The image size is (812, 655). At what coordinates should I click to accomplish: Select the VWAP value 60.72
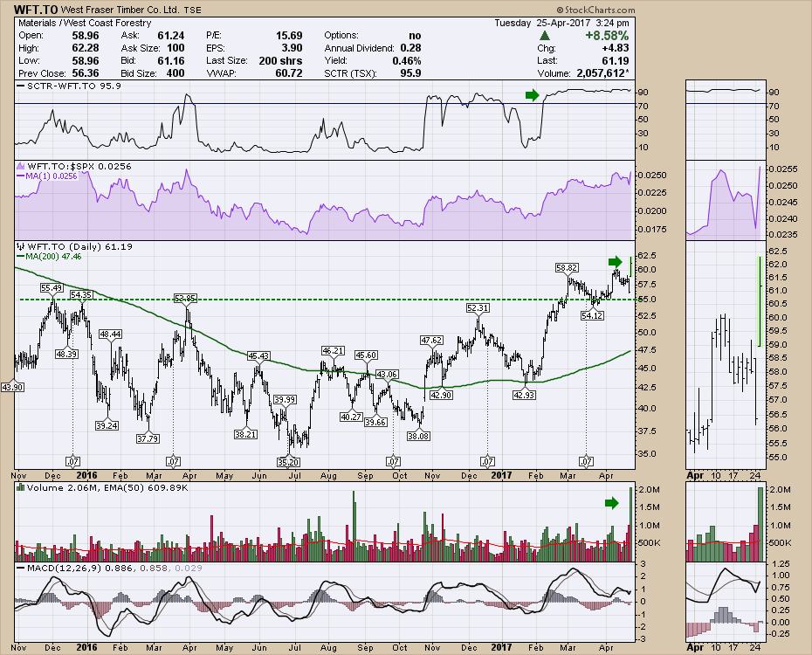pyautogui.click(x=289, y=73)
